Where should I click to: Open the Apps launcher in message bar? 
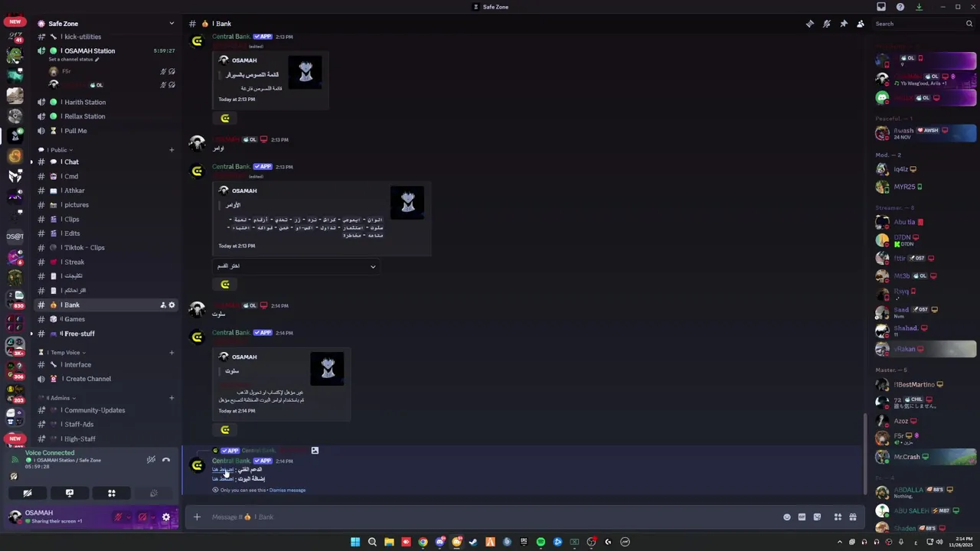click(838, 517)
